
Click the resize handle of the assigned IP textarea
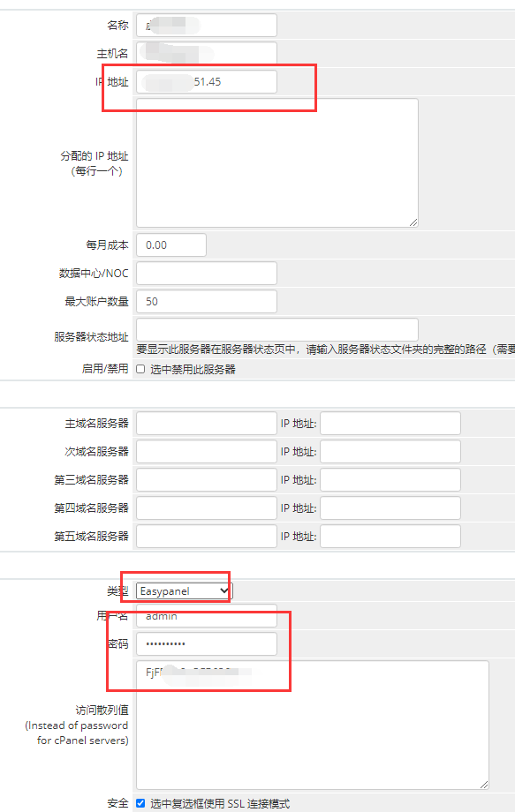413,222
